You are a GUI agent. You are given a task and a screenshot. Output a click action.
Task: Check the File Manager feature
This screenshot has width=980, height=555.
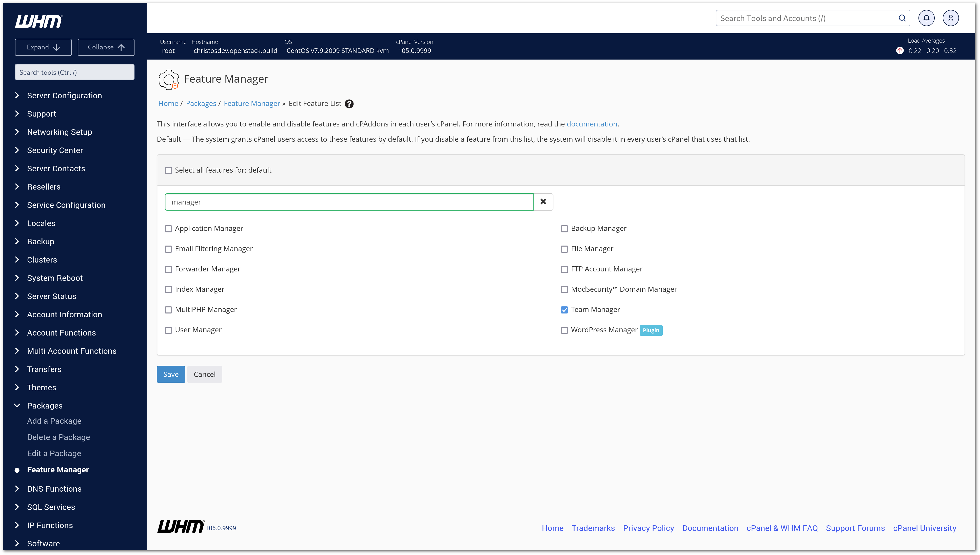[x=564, y=249]
